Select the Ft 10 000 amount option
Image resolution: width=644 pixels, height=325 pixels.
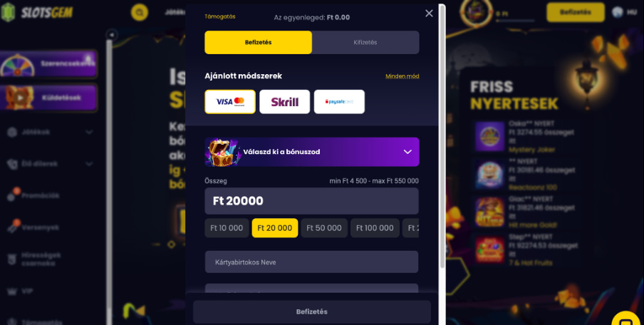227,228
